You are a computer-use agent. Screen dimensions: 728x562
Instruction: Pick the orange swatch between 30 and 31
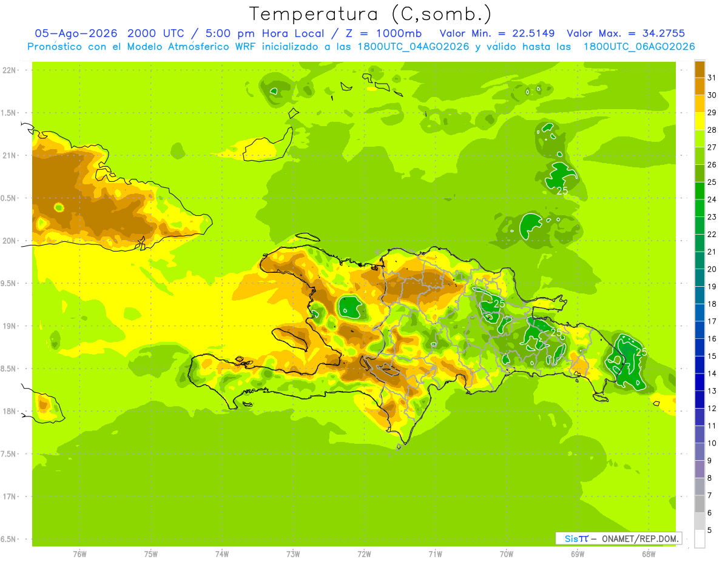[699, 86]
